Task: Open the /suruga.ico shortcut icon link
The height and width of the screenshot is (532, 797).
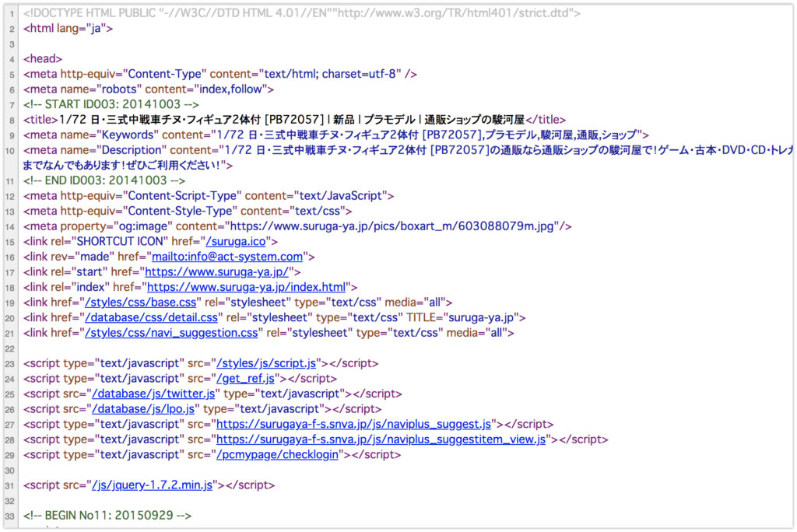Action: (236, 241)
